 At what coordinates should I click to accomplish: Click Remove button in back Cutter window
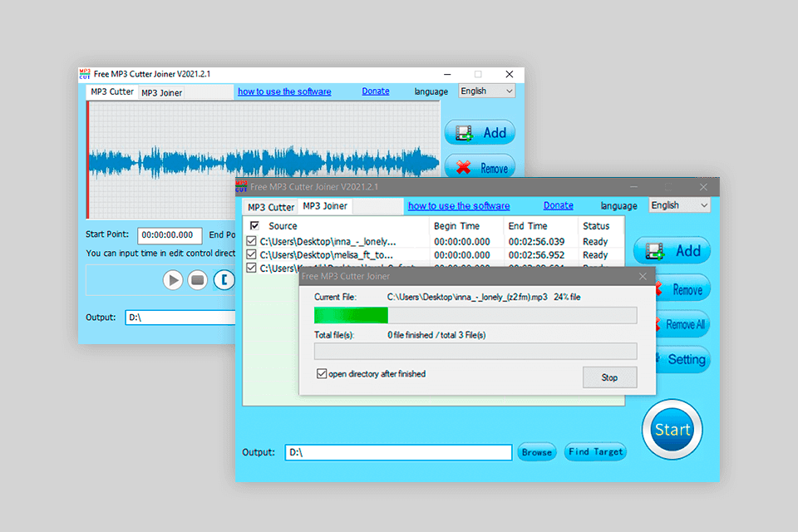(x=480, y=166)
